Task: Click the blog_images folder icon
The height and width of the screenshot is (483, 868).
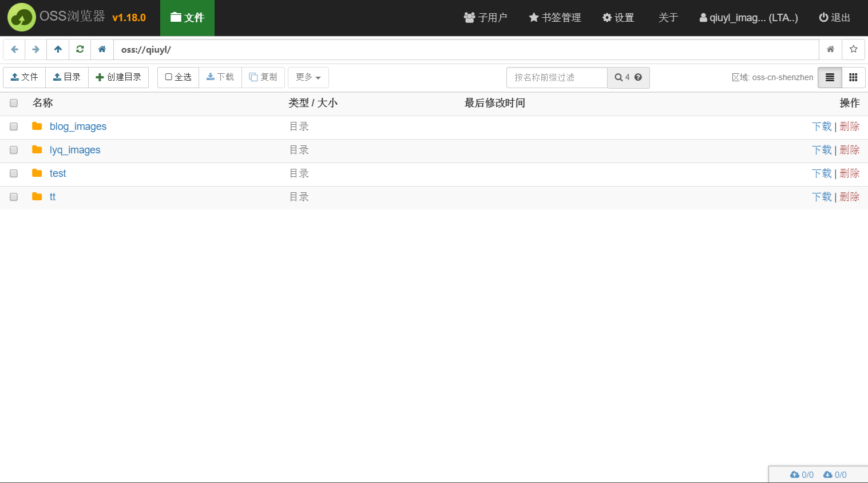Action: tap(37, 126)
